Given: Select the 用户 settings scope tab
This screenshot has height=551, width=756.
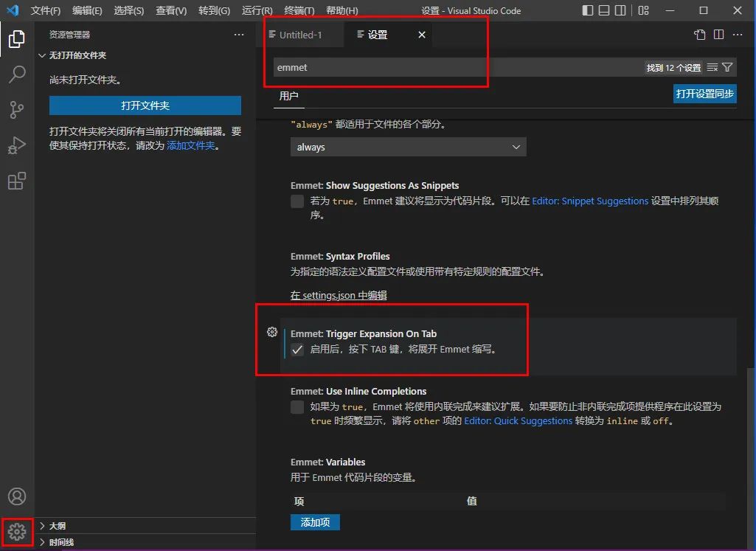Looking at the screenshot, I should [289, 96].
